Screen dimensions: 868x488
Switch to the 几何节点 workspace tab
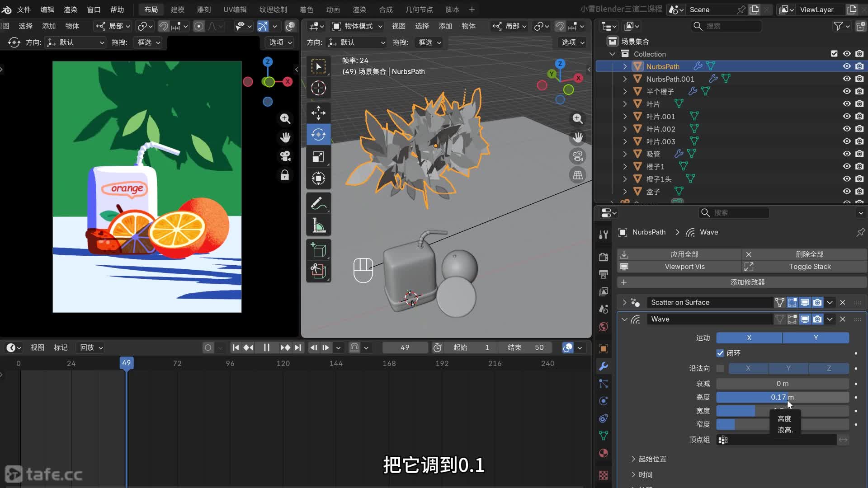[419, 9]
